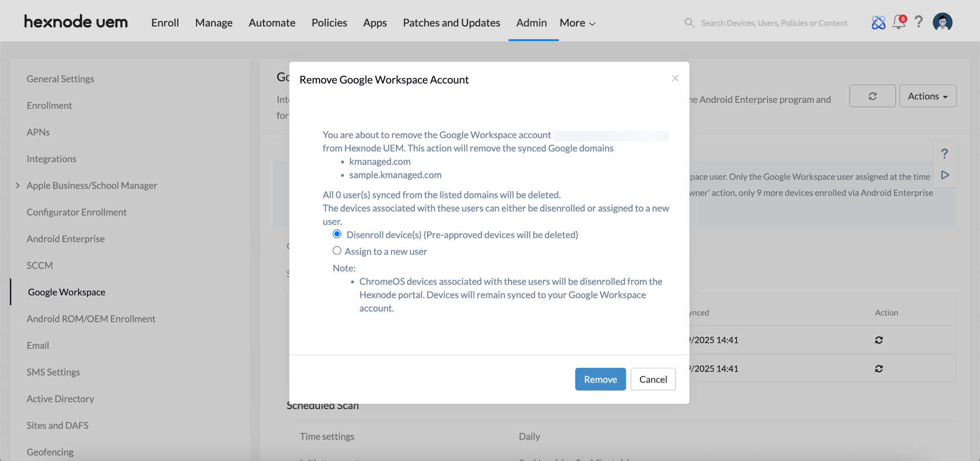The width and height of the screenshot is (980, 461).
Task: Open Geofencing in sidebar
Action: point(50,452)
